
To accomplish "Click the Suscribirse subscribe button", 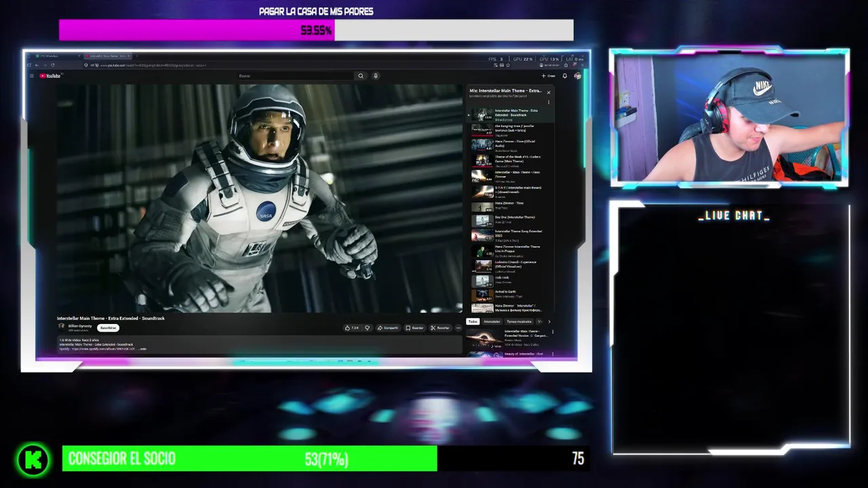I will (x=108, y=328).
